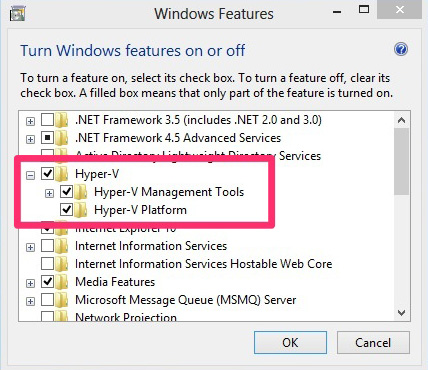Screen dimensions: 428x370
Task: Select the Hyper-V folder icon
Action: (x=62, y=174)
